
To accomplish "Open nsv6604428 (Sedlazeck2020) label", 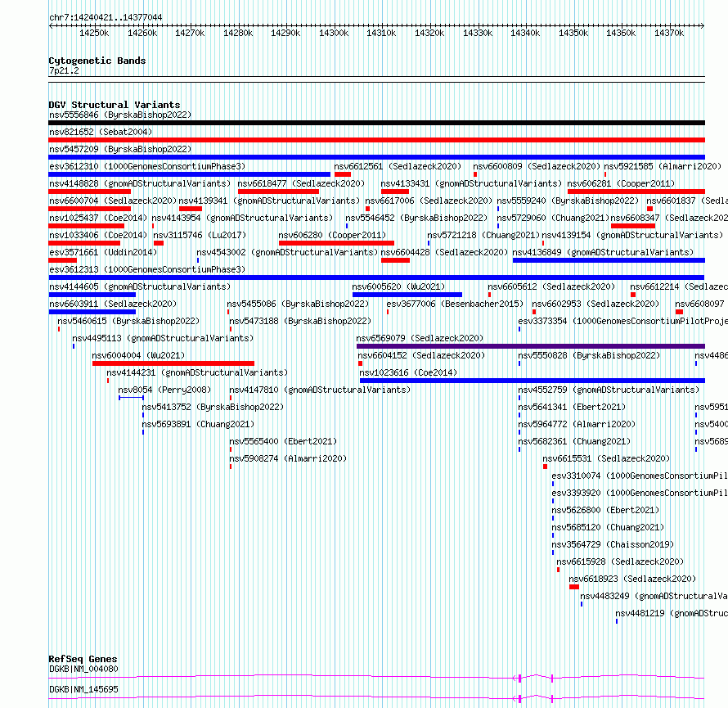I will pos(444,252).
